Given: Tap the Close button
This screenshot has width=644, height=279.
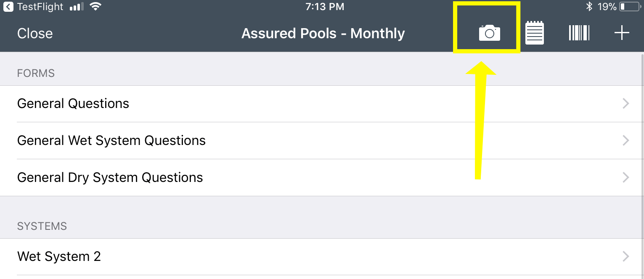Looking at the screenshot, I should (x=34, y=33).
